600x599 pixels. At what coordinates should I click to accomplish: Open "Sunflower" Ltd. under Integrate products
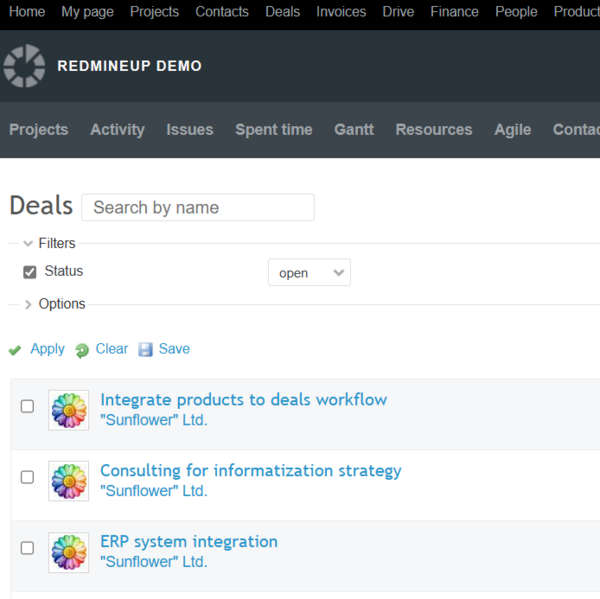154,420
